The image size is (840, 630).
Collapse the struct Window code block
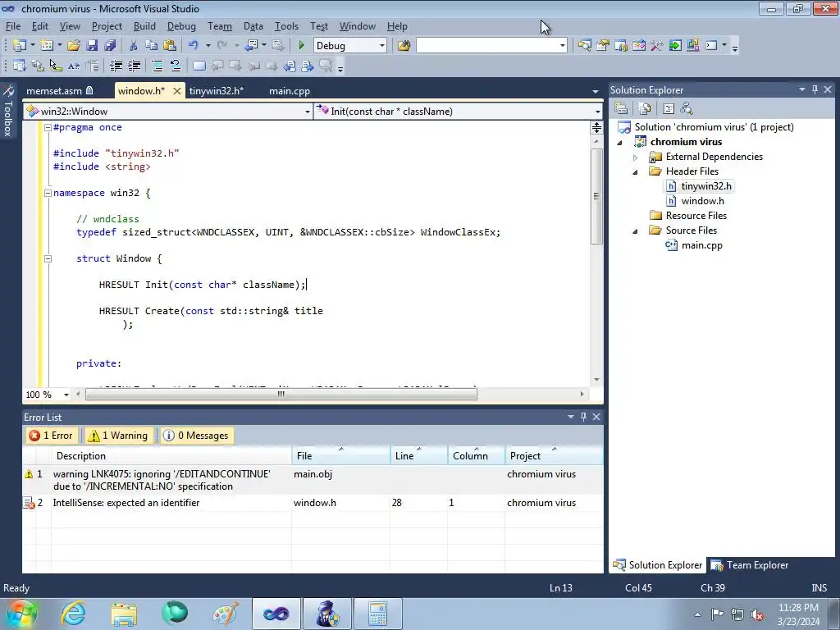pos(48,258)
